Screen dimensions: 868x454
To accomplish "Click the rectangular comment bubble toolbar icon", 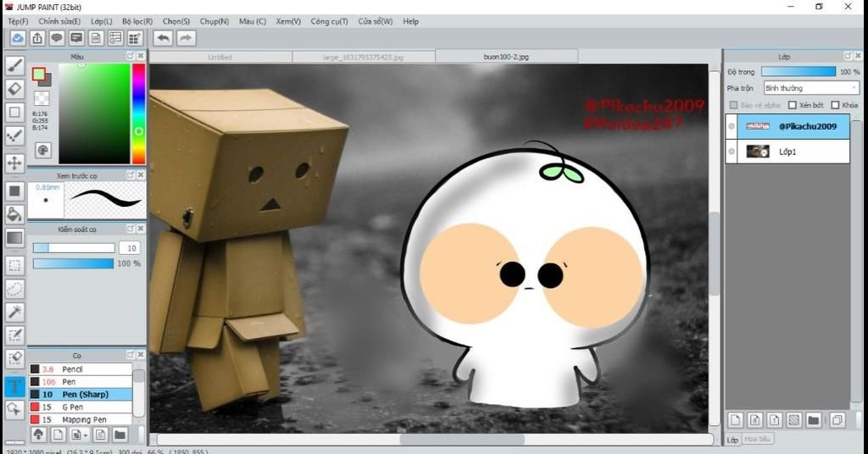I will click(76, 38).
